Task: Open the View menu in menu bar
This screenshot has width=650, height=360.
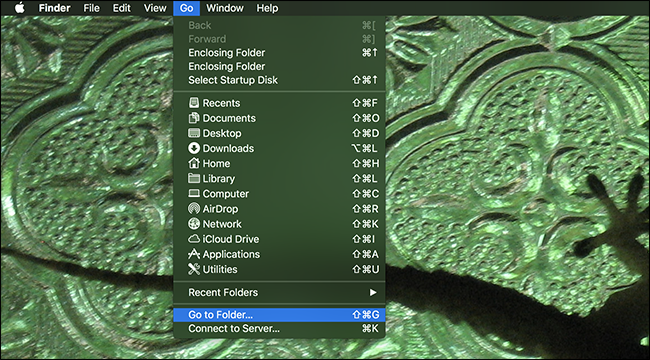Action: (x=155, y=8)
